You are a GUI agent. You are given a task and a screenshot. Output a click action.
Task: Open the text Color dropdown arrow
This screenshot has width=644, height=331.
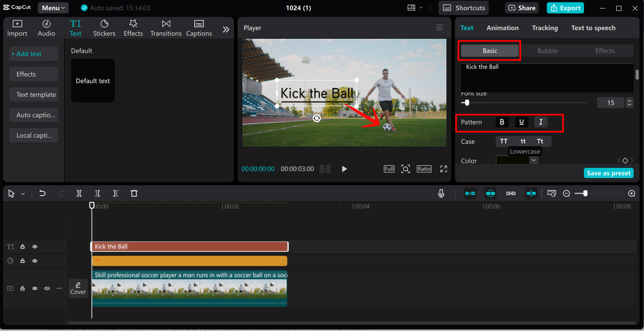click(x=534, y=160)
